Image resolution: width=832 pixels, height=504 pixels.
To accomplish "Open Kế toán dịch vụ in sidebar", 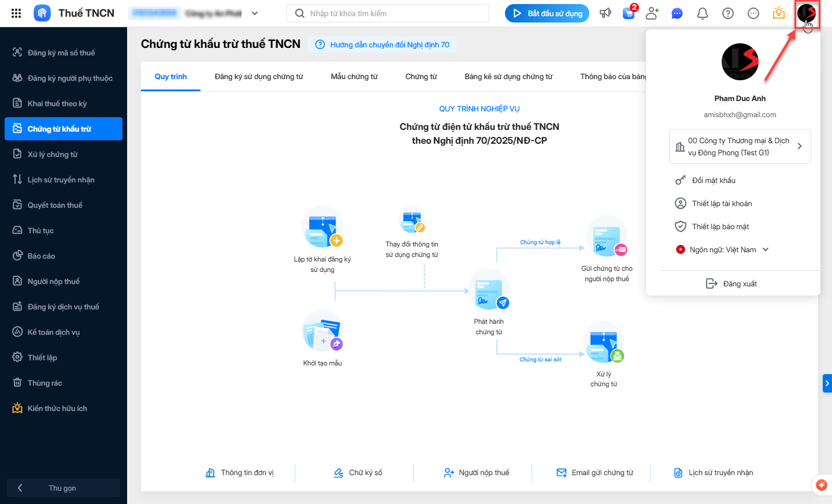I will 64,332.
